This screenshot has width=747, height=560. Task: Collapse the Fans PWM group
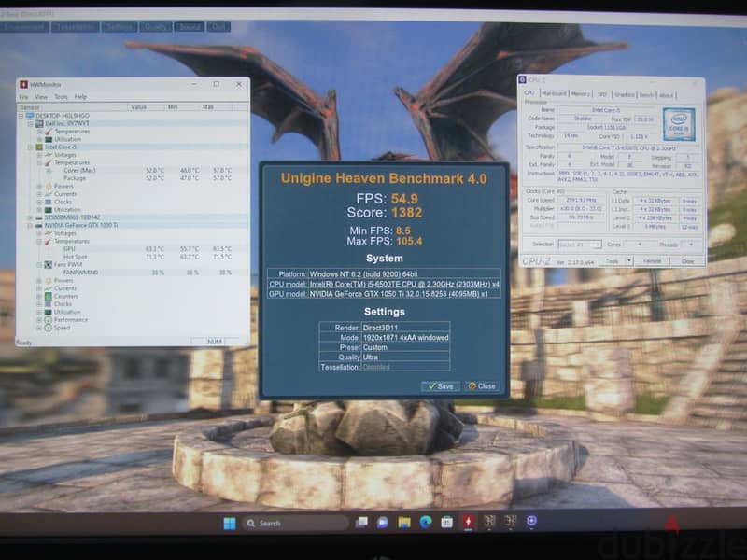(39, 265)
